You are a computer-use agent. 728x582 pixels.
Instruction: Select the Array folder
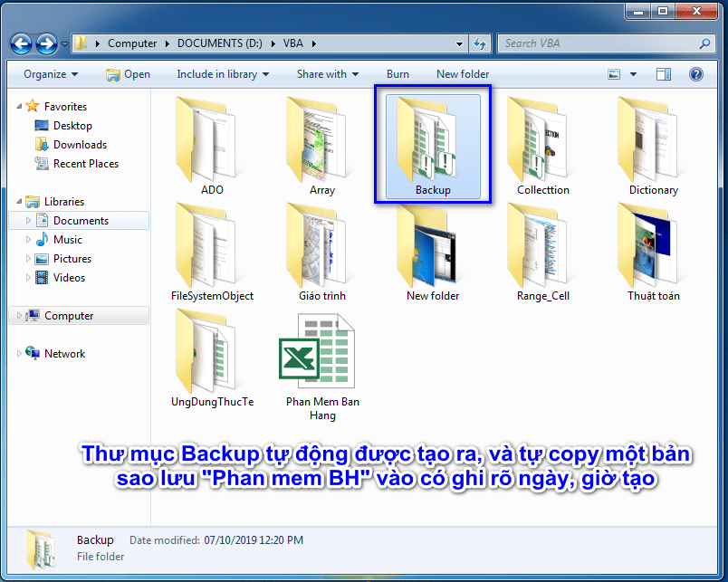(322, 146)
